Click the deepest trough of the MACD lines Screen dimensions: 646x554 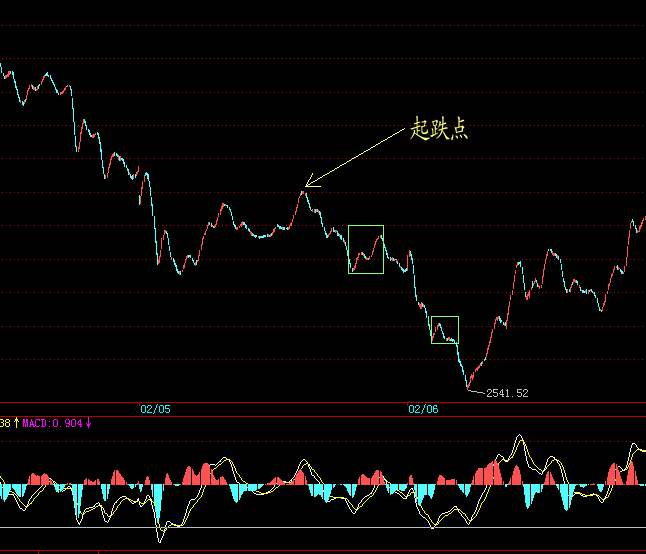pos(159,539)
